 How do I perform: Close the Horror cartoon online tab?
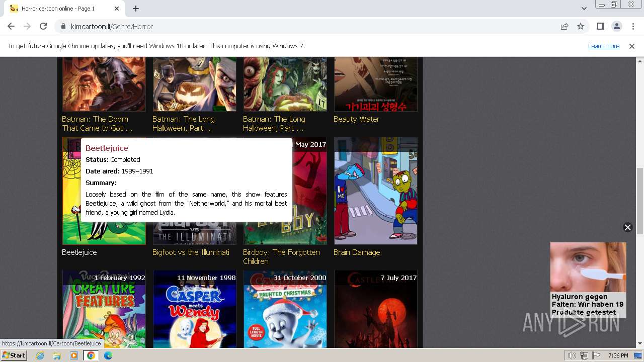[117, 9]
